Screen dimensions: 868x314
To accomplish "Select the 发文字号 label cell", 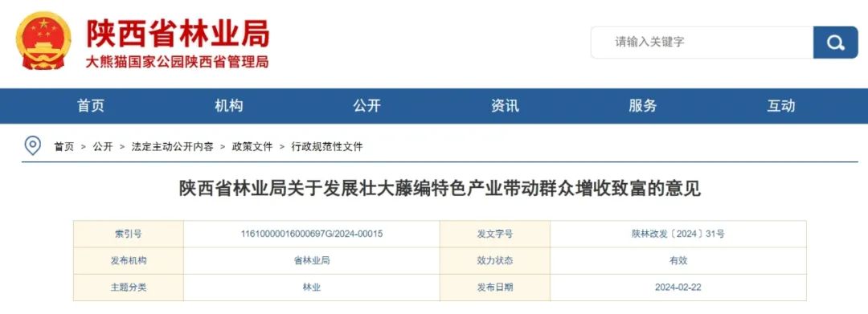I will (x=495, y=234).
